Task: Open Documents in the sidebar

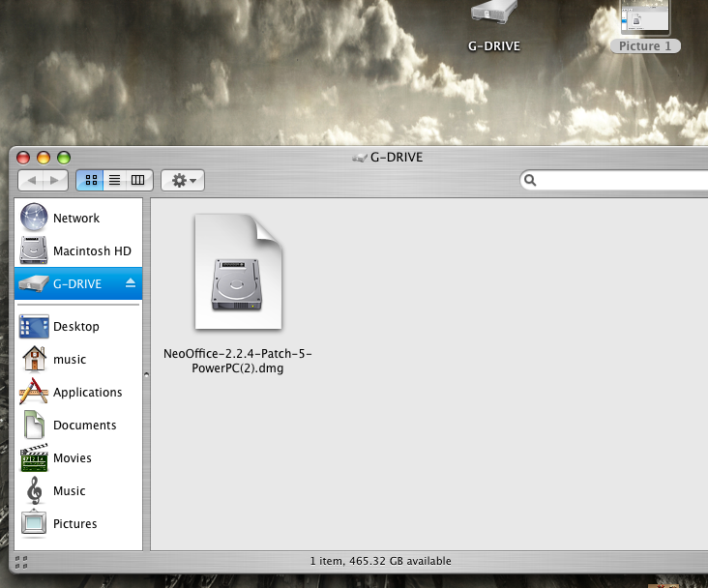Action: click(78, 425)
